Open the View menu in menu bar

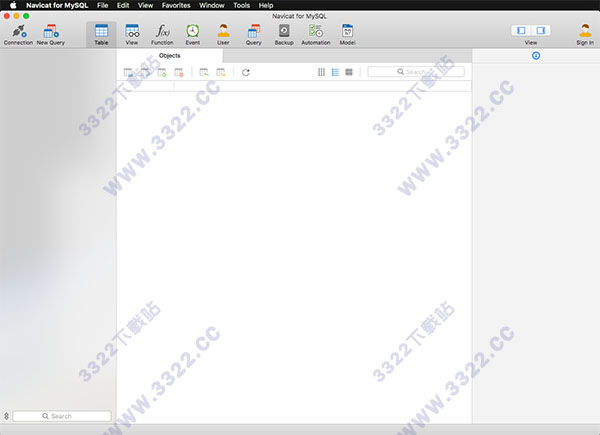(x=145, y=5)
